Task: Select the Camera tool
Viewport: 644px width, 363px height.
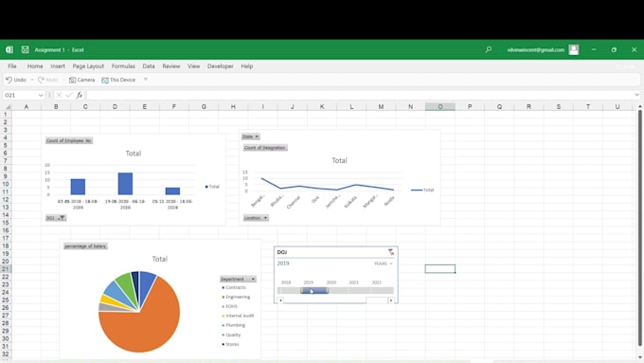Action: point(81,80)
